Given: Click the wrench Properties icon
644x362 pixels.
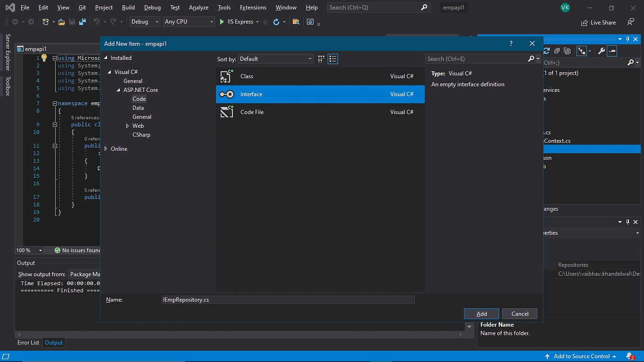Looking at the screenshot, I should coord(602,51).
